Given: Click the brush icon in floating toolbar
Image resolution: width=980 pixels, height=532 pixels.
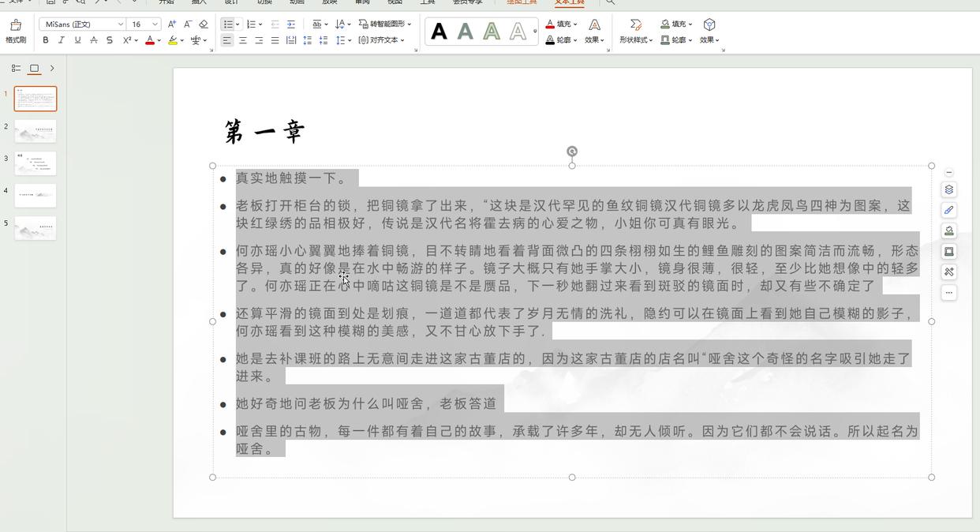Looking at the screenshot, I should [x=948, y=210].
